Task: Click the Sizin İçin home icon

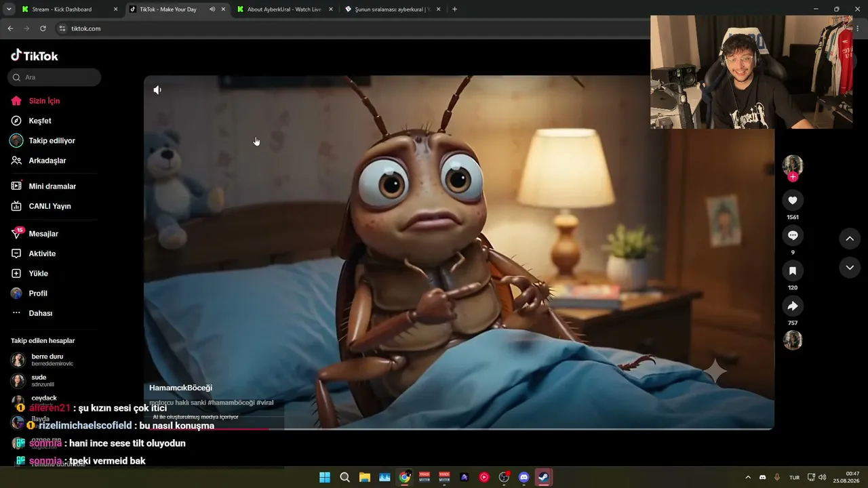Action: [16, 101]
